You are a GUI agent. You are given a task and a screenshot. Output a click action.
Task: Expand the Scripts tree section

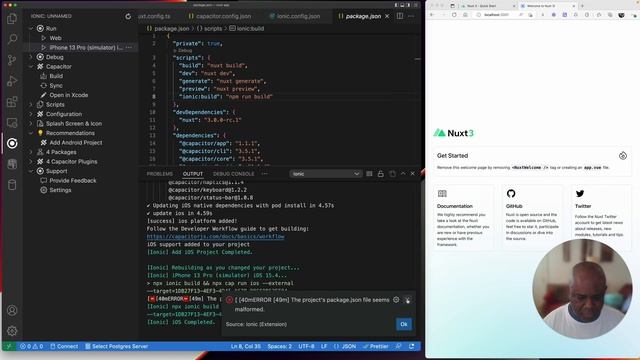pos(31,104)
